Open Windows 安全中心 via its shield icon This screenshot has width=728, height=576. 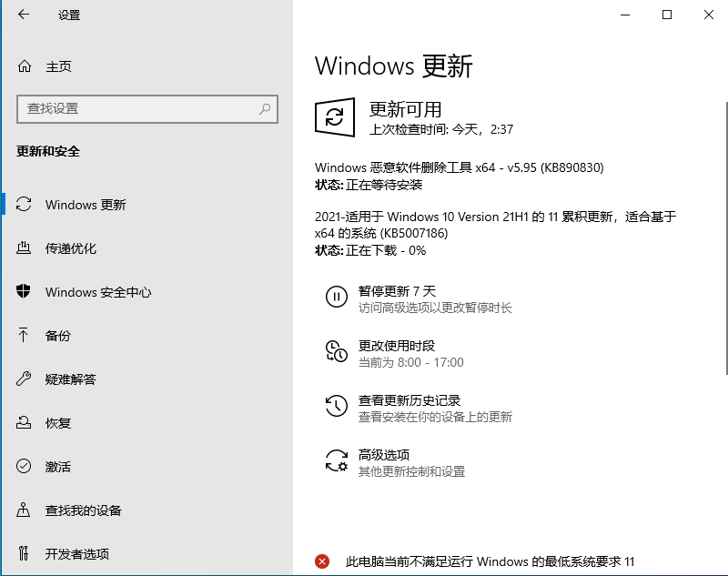click(24, 292)
